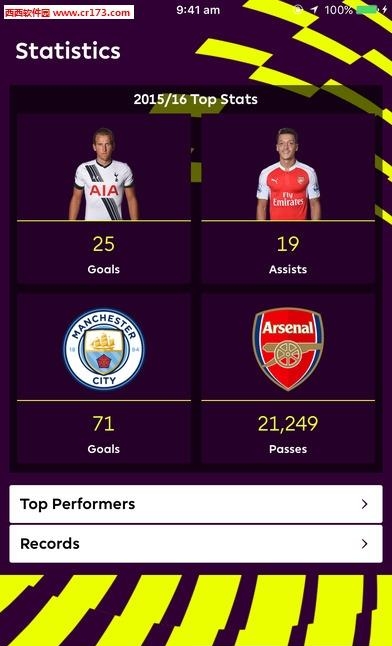Expand the Top Performers chevron arrow
392x646 pixels.
(364, 504)
